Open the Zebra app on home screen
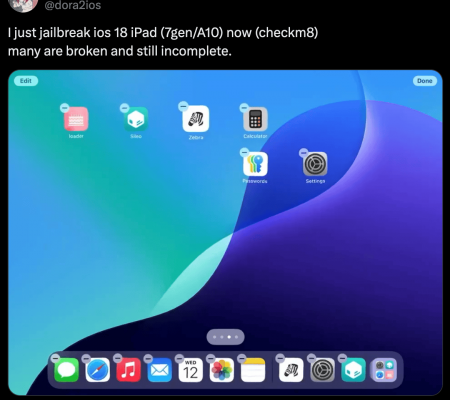Screen dimensions: 450x400 point(196,119)
